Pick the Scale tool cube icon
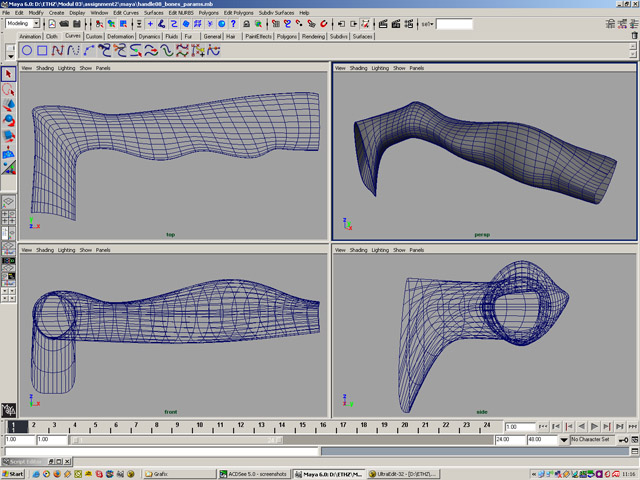Image resolution: width=640 pixels, height=480 pixels. click(x=9, y=136)
